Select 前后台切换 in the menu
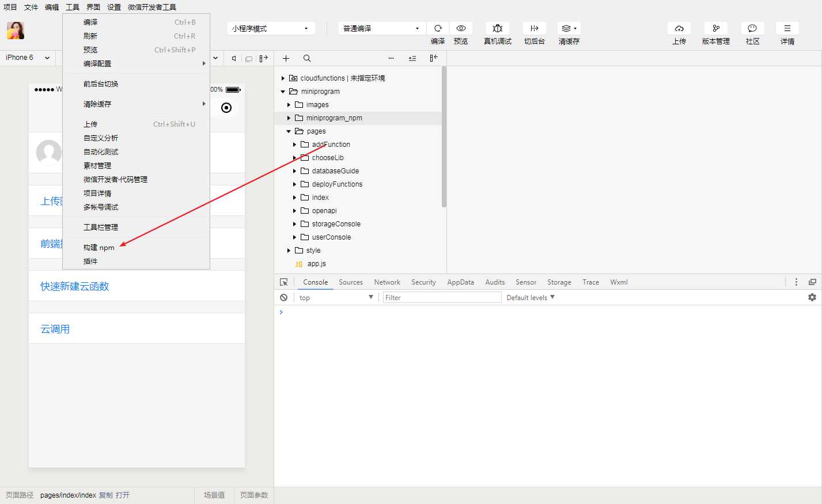822x504 pixels. [x=136, y=84]
